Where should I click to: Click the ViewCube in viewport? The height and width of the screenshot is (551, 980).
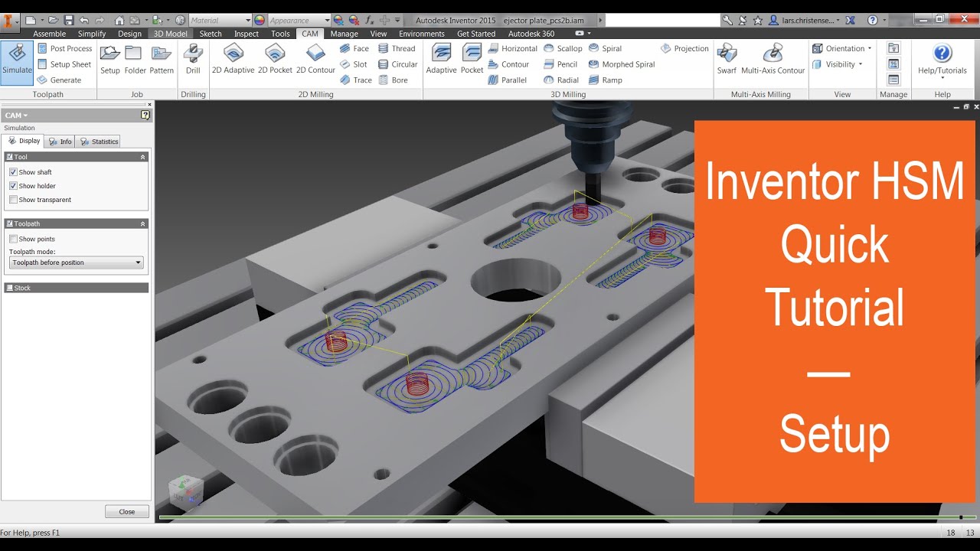pos(186,490)
